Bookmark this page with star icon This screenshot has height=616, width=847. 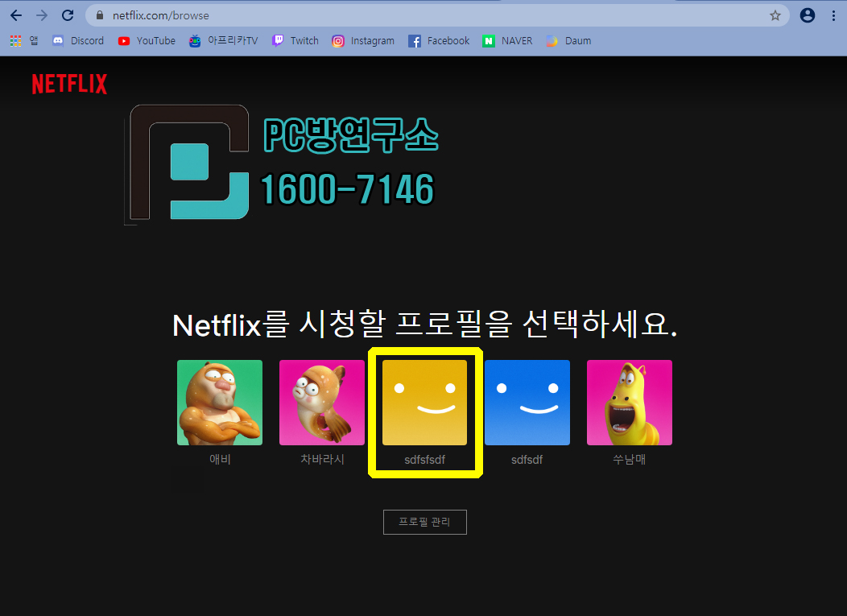pos(775,15)
